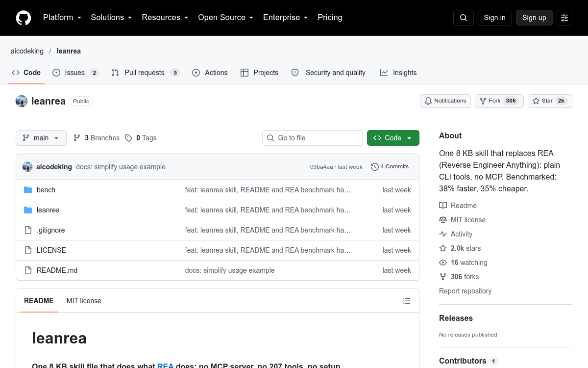Click the Actions play icon
The width and height of the screenshot is (588, 368).
pyautogui.click(x=196, y=73)
